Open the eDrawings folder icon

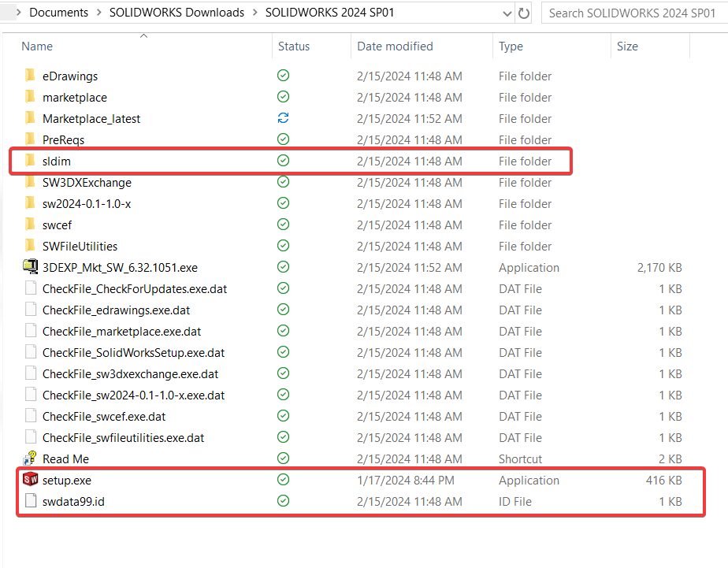[30, 76]
